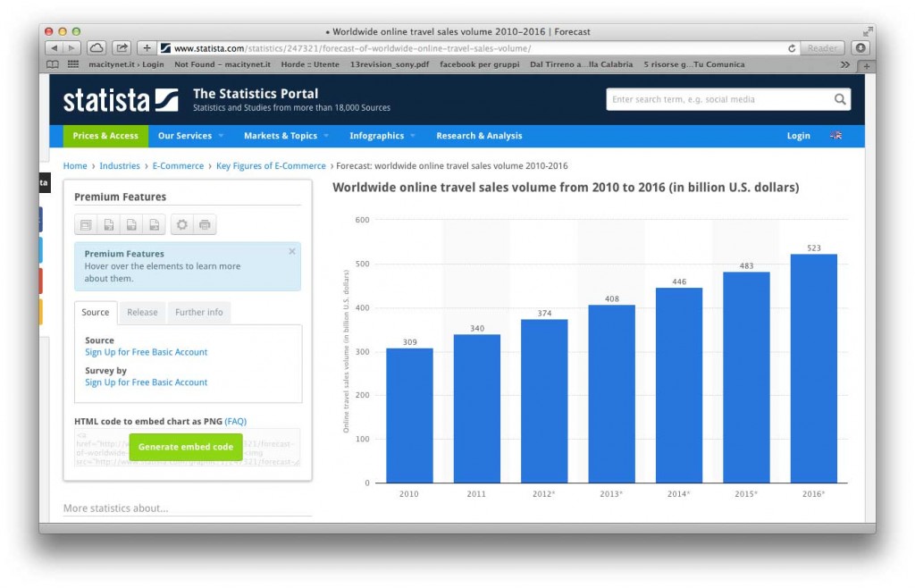
Task: Focus the Statista search field
Action: point(721,99)
